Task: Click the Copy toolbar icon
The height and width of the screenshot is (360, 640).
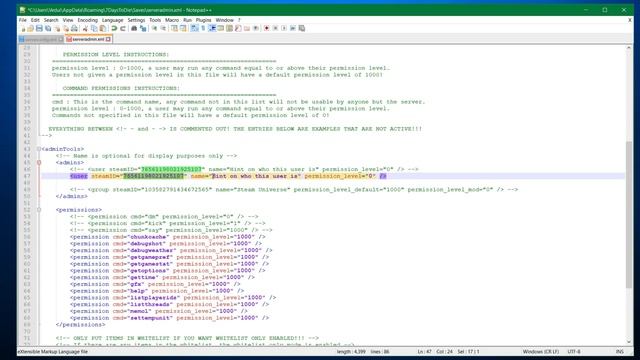Action: point(94,29)
